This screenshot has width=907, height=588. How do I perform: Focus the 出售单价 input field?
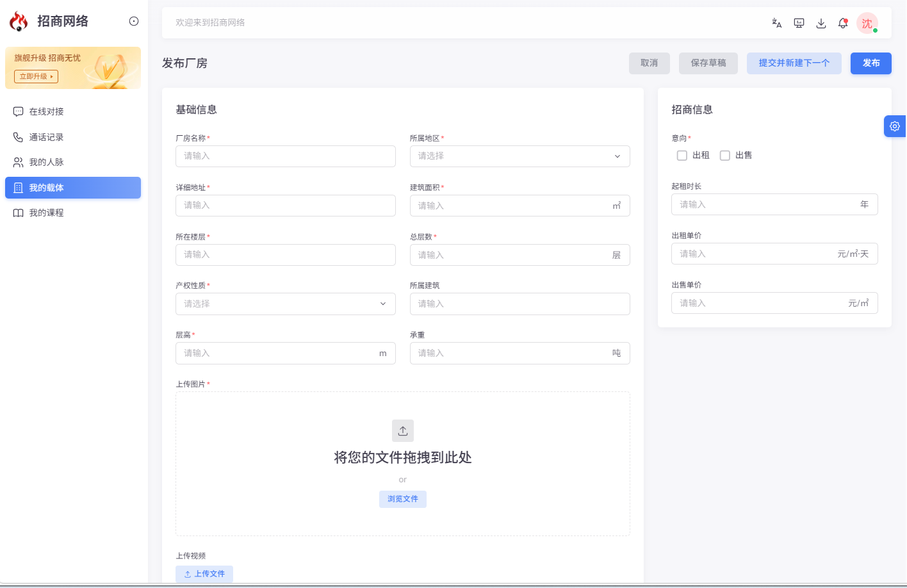click(774, 303)
